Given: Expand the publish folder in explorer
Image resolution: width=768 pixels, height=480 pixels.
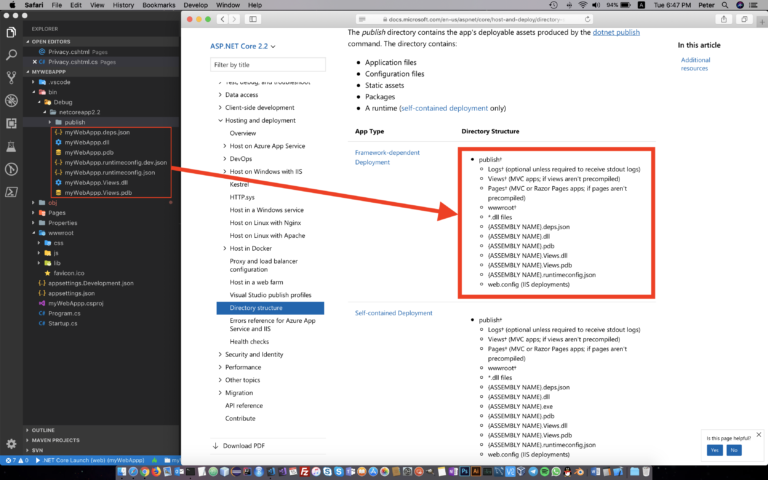Looking at the screenshot, I should point(75,122).
